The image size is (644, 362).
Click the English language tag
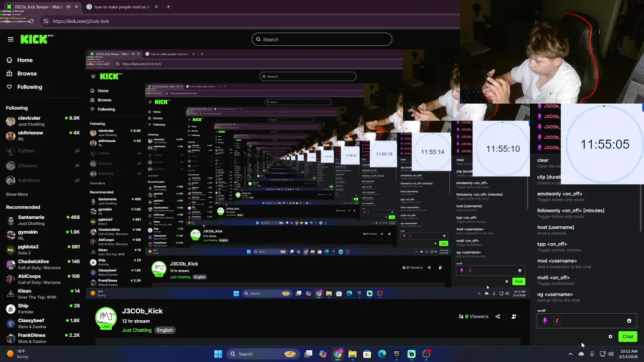click(x=165, y=330)
